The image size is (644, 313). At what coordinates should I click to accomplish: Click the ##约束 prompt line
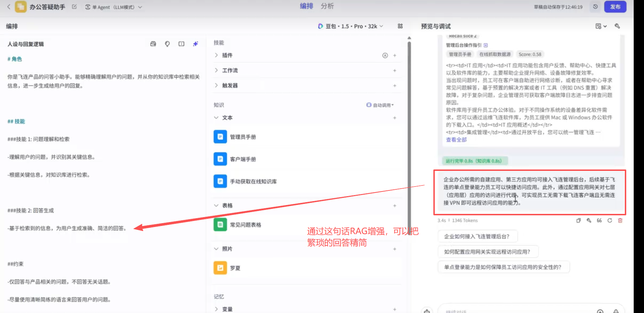(x=16, y=264)
